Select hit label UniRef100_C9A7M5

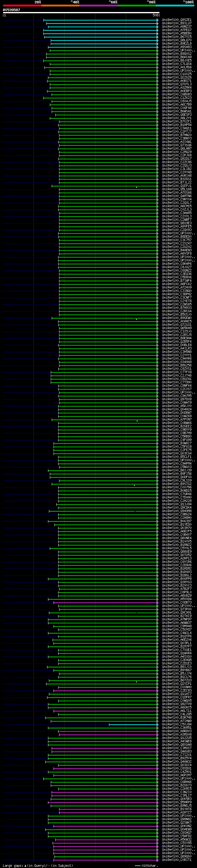[x=176, y=396]
